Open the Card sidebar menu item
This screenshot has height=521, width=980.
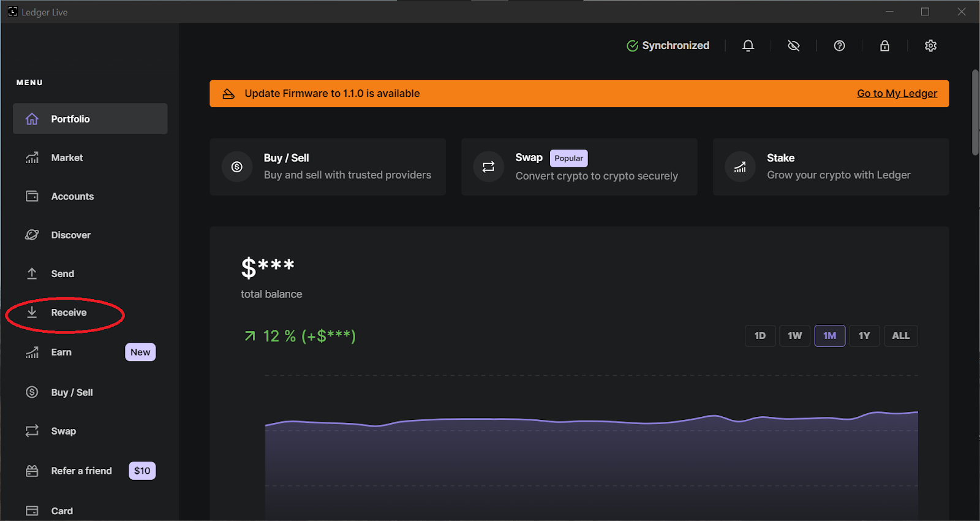click(90, 511)
